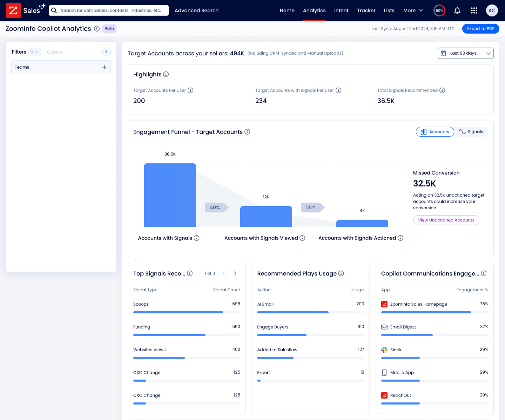The width and height of the screenshot is (505, 420).
Task: Click the ReachOut app icon
Action: click(x=384, y=395)
